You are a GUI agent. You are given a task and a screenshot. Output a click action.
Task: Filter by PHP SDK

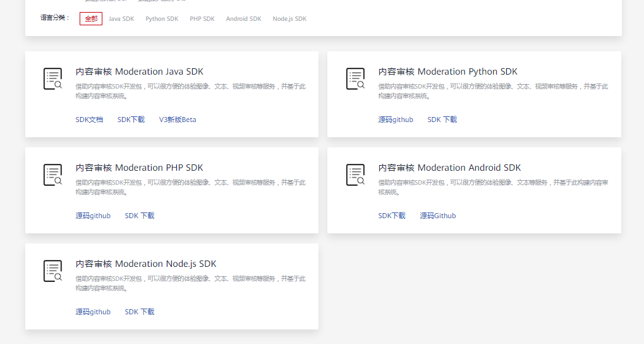click(x=202, y=18)
